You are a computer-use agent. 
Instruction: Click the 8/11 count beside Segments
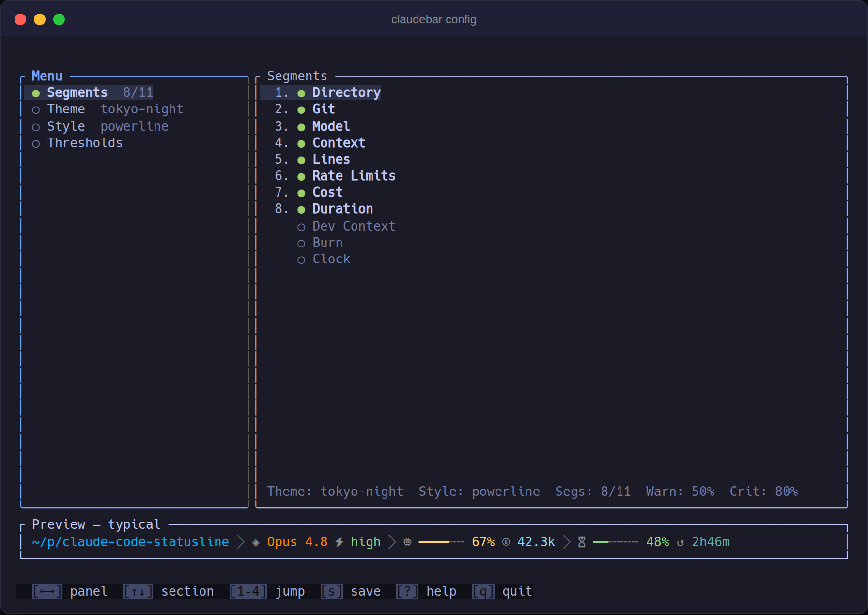tap(138, 92)
